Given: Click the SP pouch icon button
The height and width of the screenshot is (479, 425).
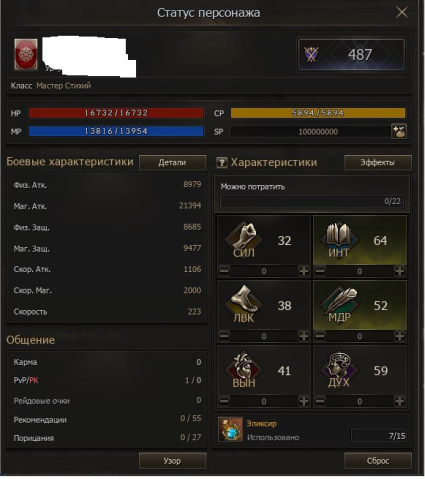Looking at the screenshot, I should pyautogui.click(x=399, y=131).
